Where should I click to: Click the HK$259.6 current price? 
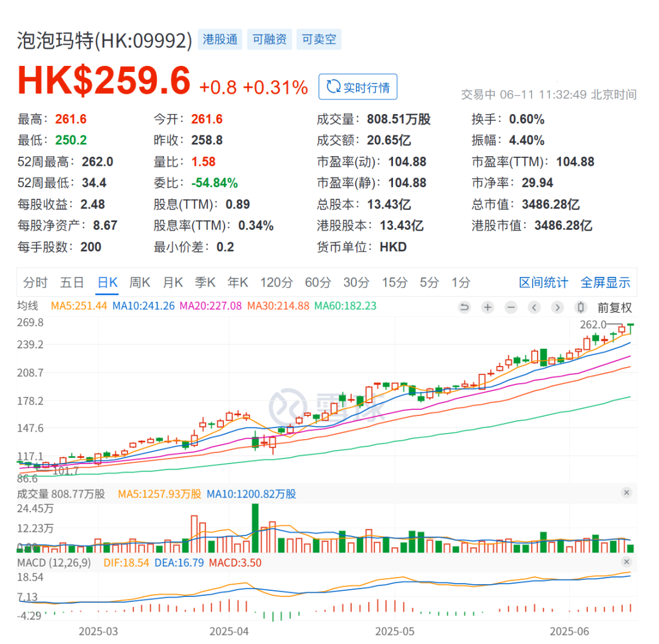[104, 80]
